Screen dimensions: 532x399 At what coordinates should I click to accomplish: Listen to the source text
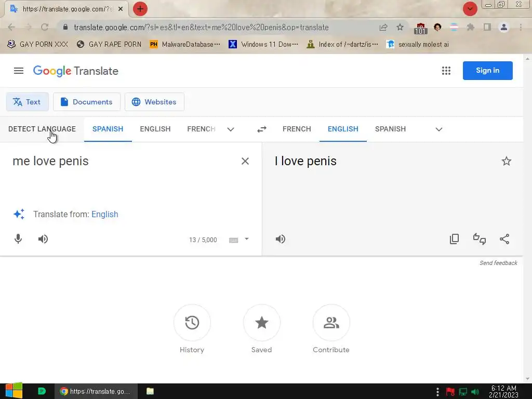click(43, 239)
